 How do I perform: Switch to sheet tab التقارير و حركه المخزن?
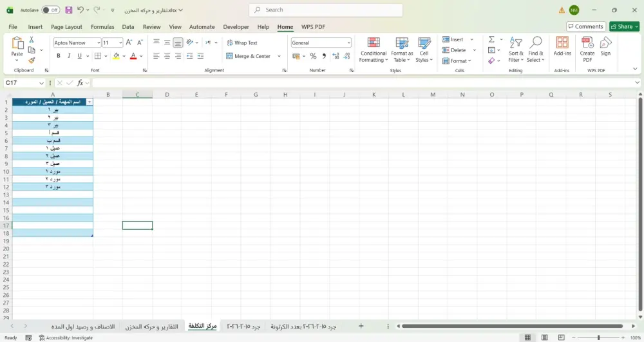point(151,327)
